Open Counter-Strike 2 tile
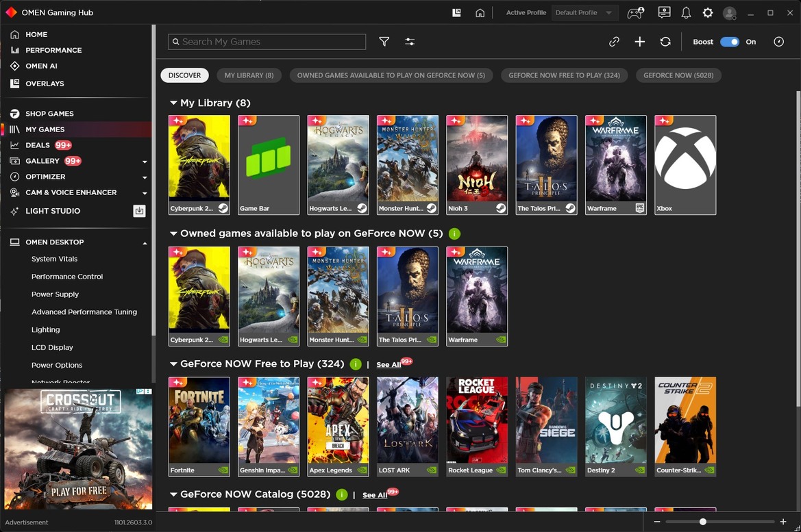Viewport: 801px width, 532px height. 685,427
